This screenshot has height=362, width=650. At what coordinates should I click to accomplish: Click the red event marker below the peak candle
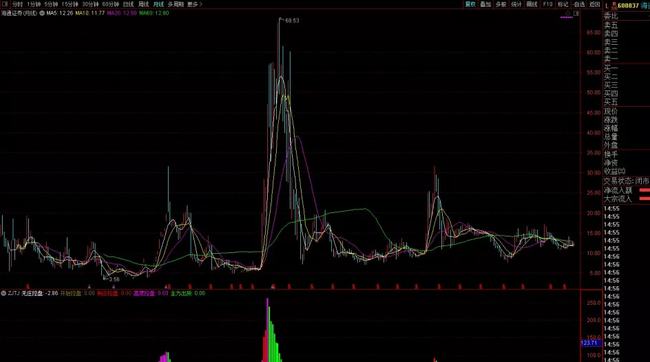273,287
